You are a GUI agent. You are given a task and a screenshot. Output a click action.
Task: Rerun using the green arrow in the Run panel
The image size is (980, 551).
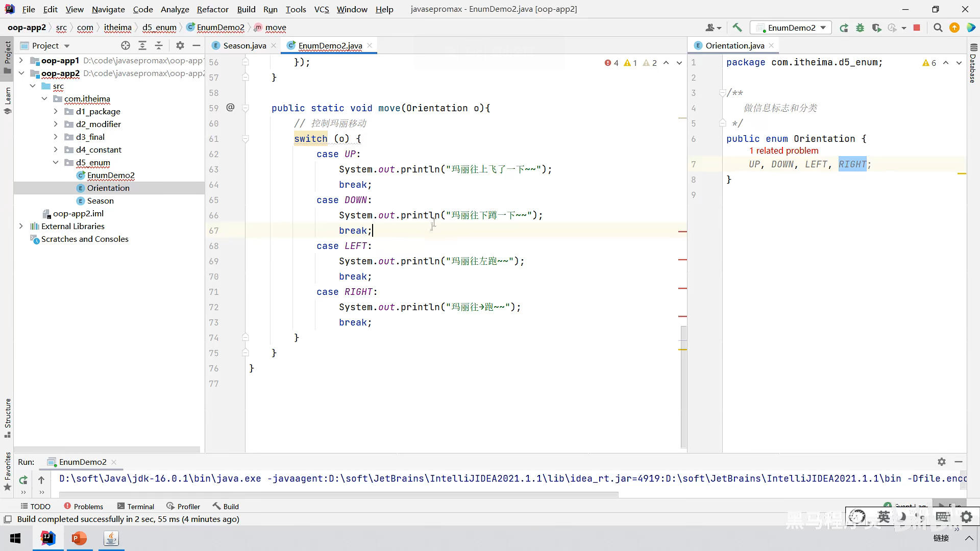click(x=23, y=480)
